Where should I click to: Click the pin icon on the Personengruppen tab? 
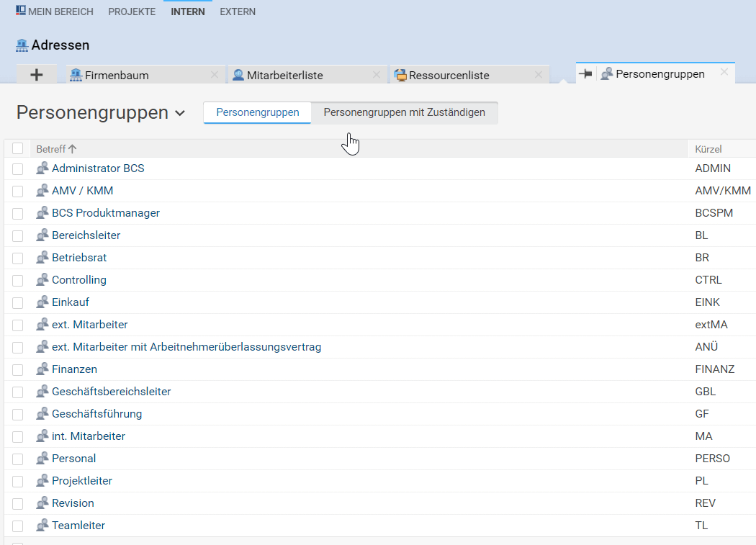point(586,73)
